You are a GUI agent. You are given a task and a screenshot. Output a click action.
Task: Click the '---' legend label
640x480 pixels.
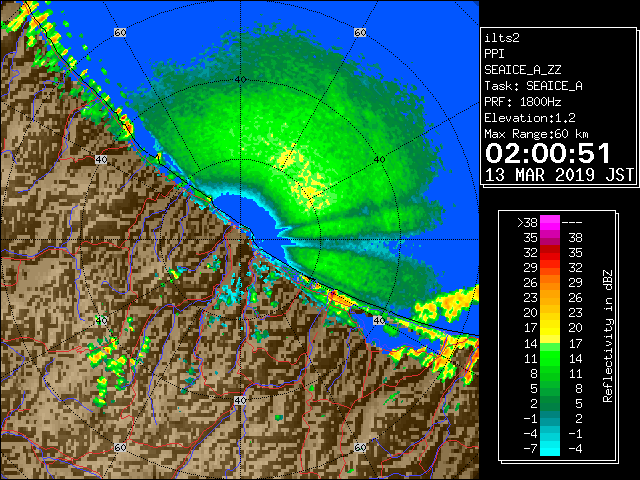(x=572, y=222)
